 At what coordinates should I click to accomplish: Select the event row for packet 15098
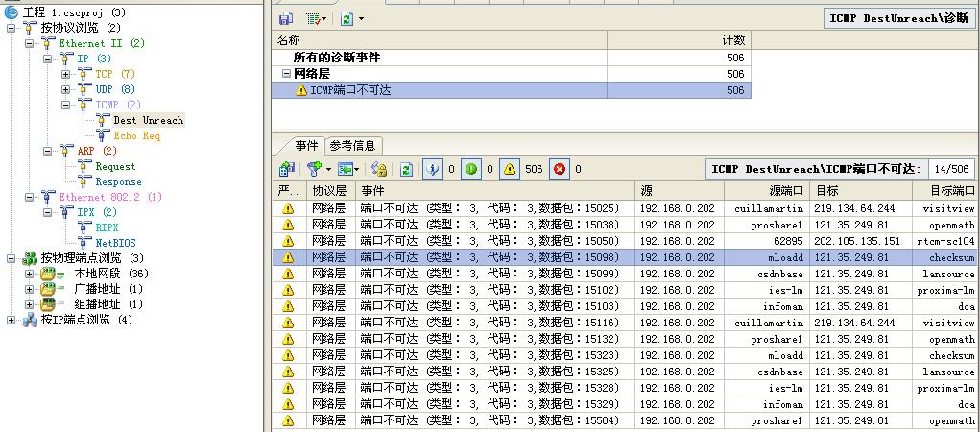(626, 257)
